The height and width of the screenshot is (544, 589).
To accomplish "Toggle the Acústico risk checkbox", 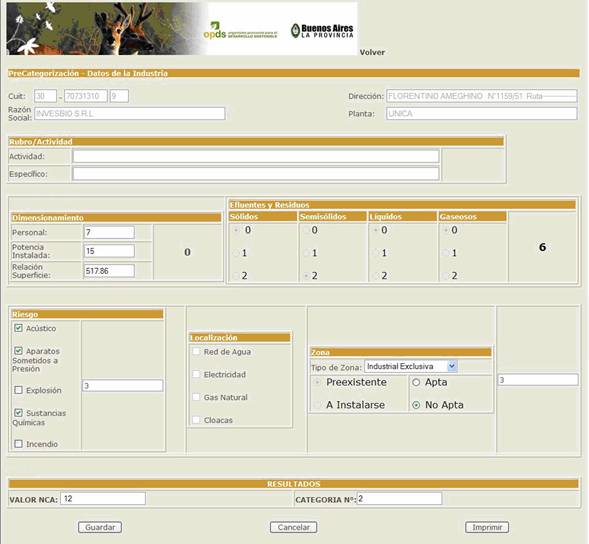I will tap(18, 328).
